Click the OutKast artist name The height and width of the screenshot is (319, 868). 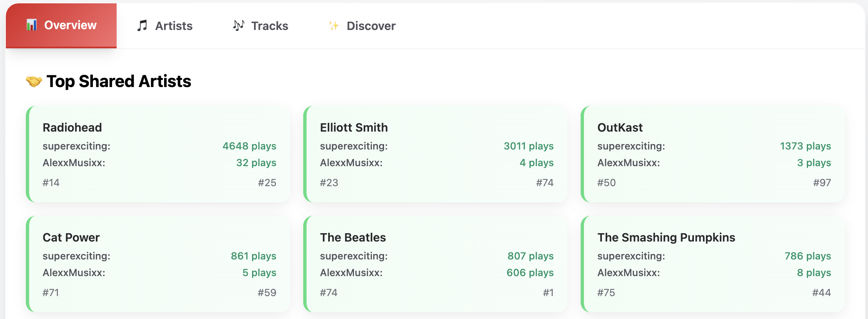[x=620, y=127]
